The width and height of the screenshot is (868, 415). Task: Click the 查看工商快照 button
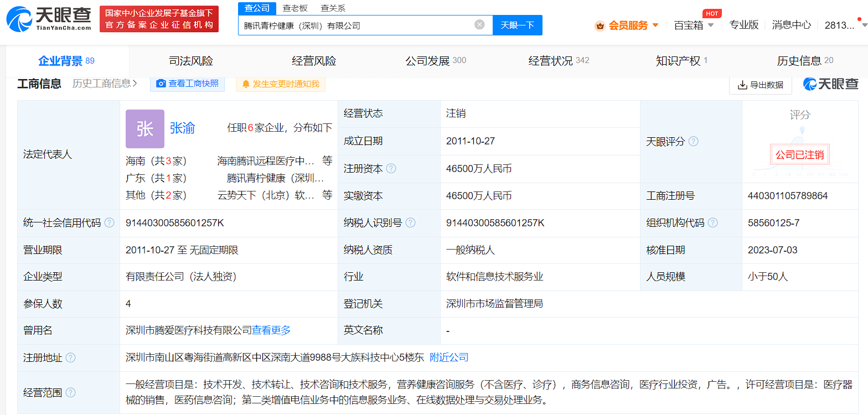click(188, 84)
